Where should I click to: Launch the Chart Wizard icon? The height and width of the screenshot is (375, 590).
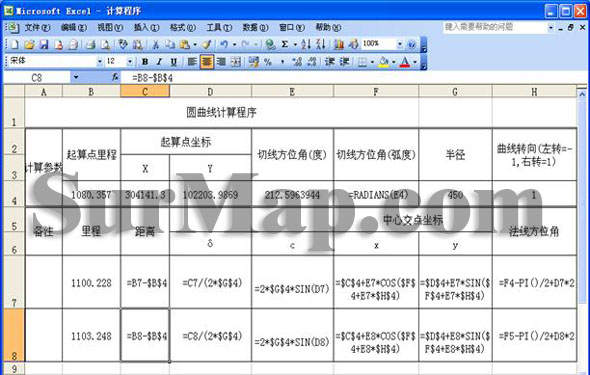[339, 44]
